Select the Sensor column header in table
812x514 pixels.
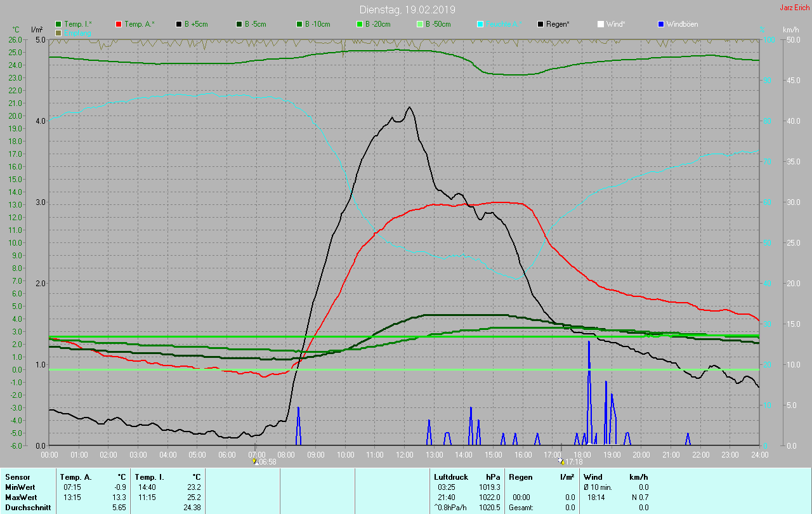click(17, 477)
